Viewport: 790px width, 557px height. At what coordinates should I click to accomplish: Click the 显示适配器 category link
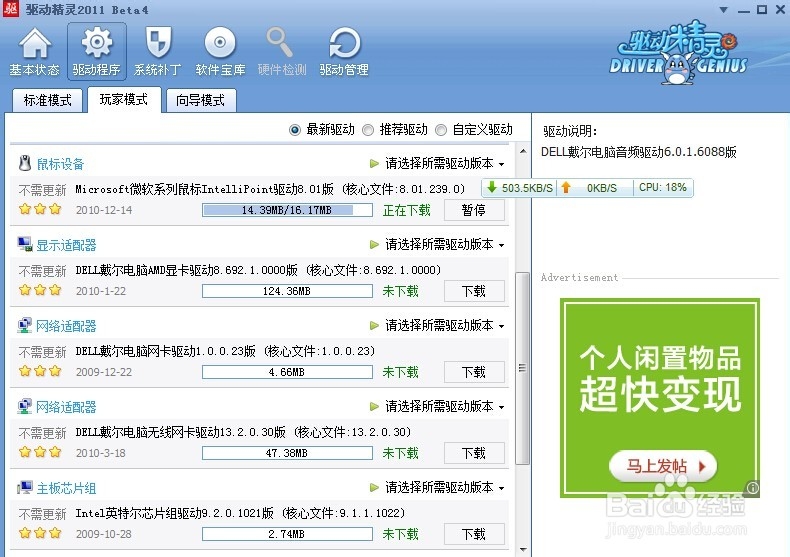[x=67, y=245]
